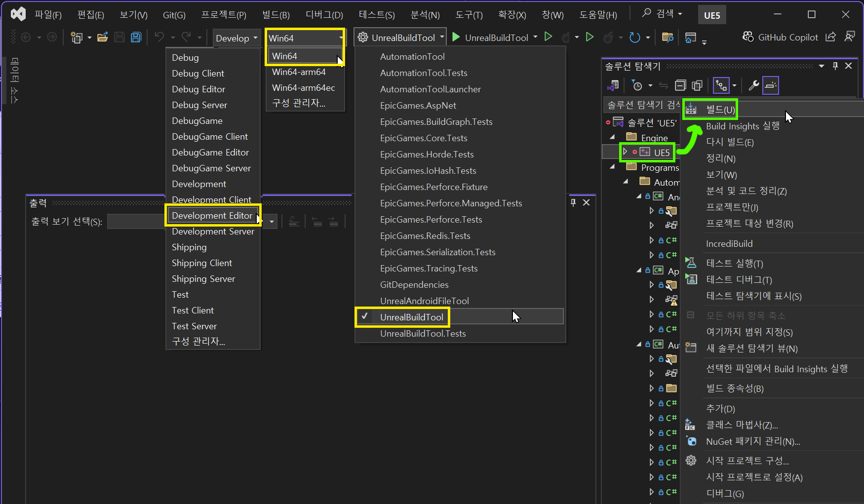Expand the UE5 project node in the tree
Viewport: 864px width, 504px height.
pos(625,152)
